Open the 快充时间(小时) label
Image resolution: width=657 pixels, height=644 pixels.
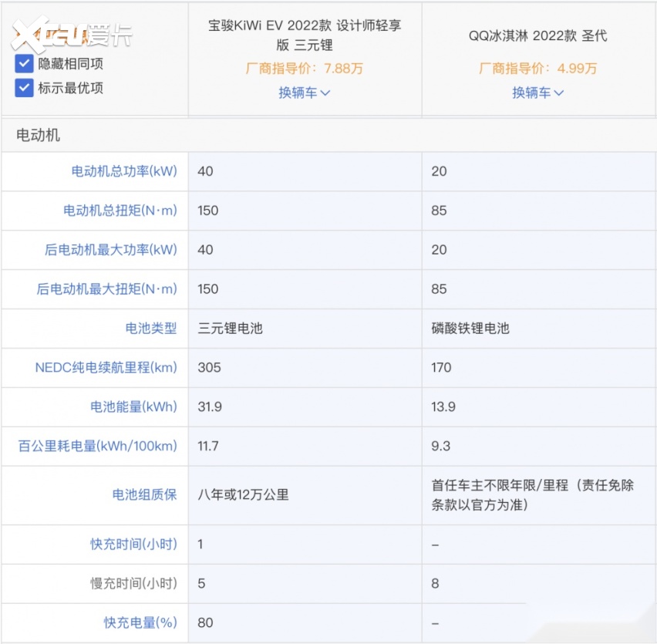pos(133,545)
